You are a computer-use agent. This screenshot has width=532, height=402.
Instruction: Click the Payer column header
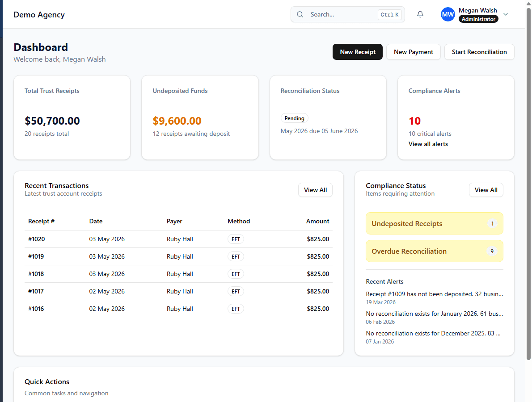click(174, 221)
